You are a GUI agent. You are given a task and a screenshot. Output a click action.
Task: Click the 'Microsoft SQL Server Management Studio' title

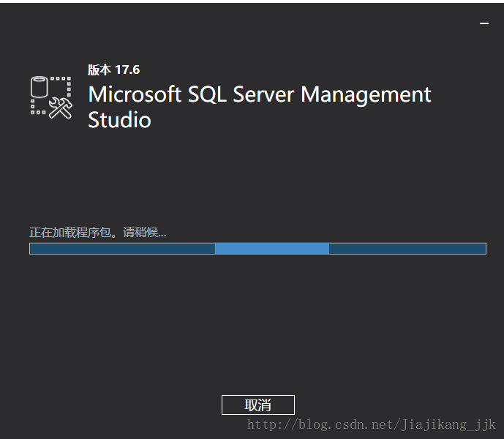pos(260,107)
